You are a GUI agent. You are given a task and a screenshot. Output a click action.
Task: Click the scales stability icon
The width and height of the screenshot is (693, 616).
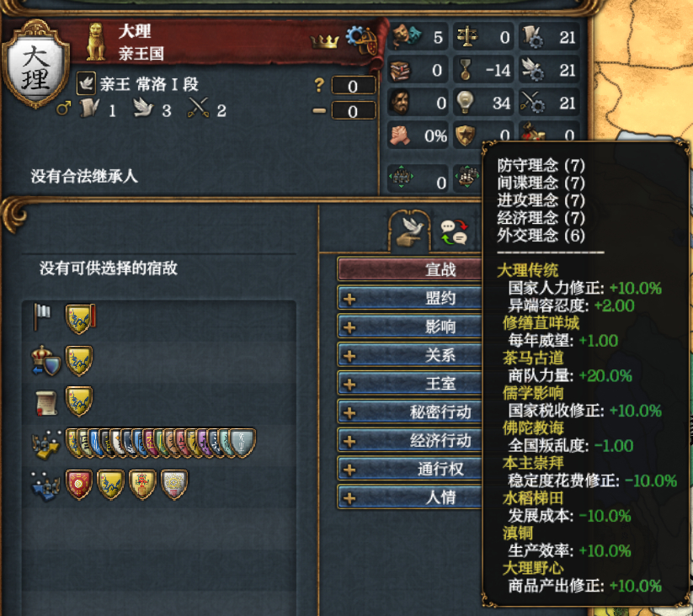(467, 37)
